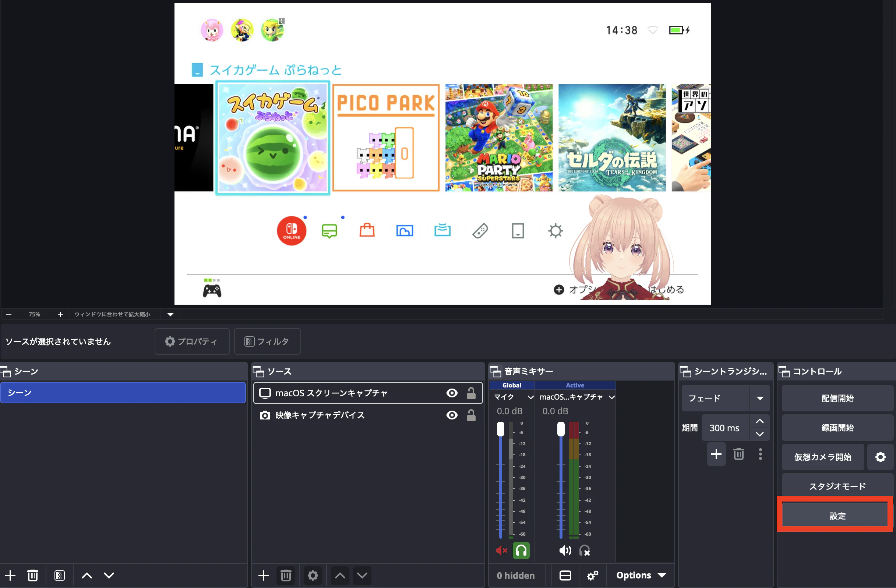
Task: Open macOS...キャプチャ channel options chevron
Action: tap(612, 397)
